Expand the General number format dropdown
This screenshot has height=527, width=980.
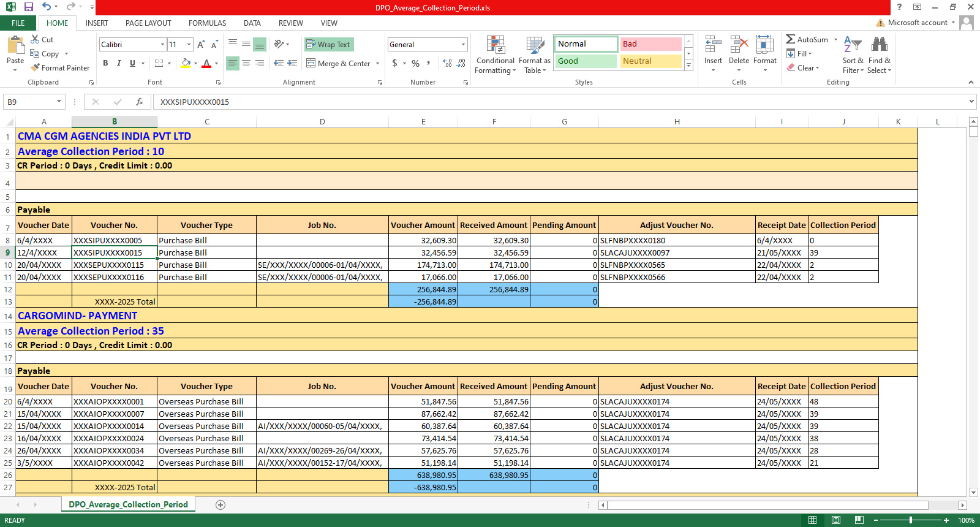tap(463, 45)
